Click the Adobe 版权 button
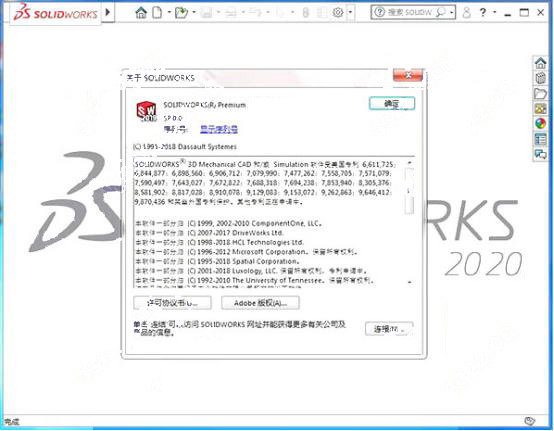The image size is (554, 431). tap(260, 303)
